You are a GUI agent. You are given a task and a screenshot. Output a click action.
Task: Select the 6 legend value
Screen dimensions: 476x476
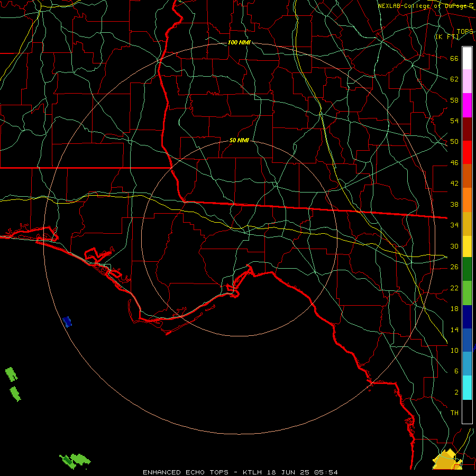pos(456,371)
